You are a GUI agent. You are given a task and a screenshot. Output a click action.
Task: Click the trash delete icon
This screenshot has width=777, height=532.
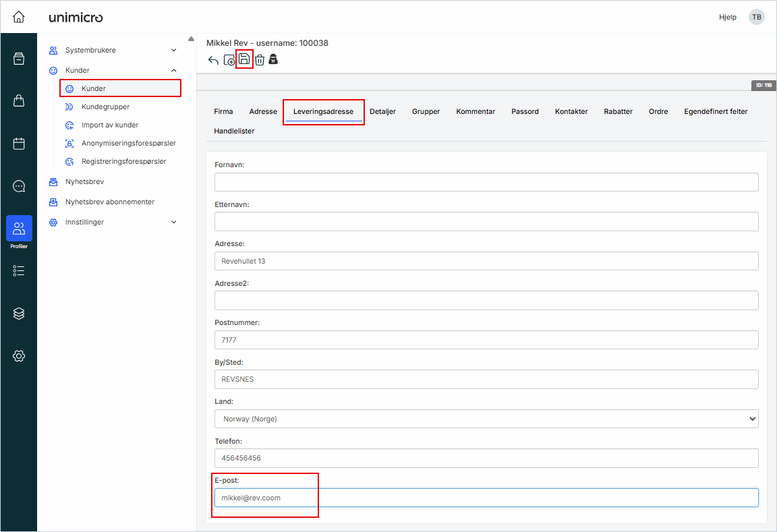pos(260,60)
